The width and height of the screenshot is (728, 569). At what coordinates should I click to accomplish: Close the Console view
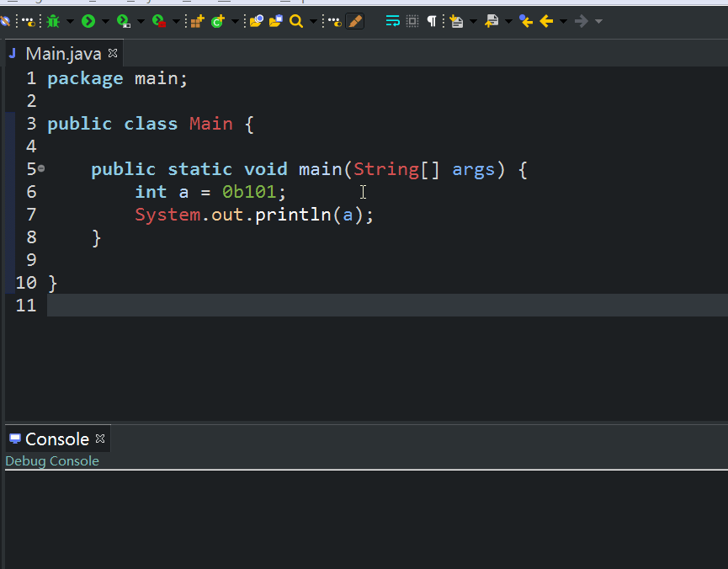coord(100,439)
